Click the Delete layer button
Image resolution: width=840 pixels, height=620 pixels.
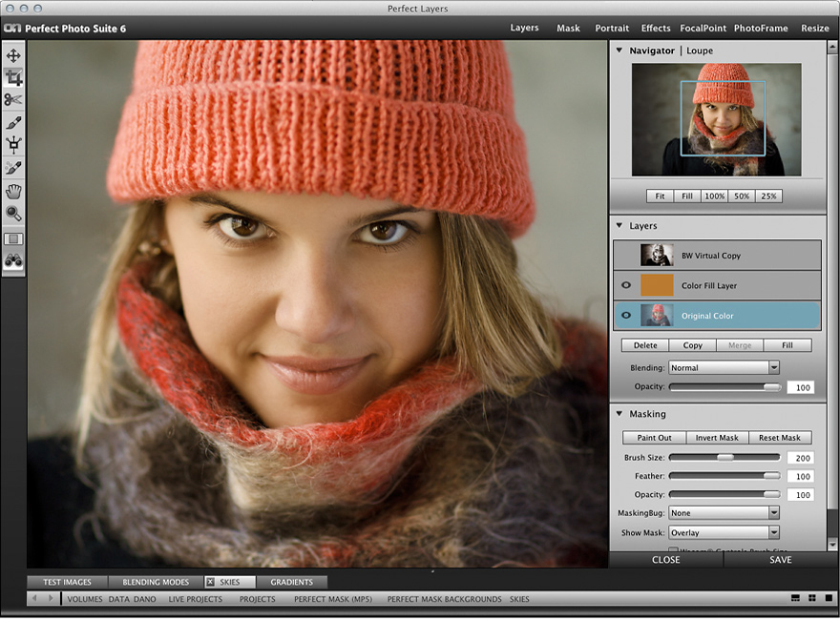[x=645, y=345]
